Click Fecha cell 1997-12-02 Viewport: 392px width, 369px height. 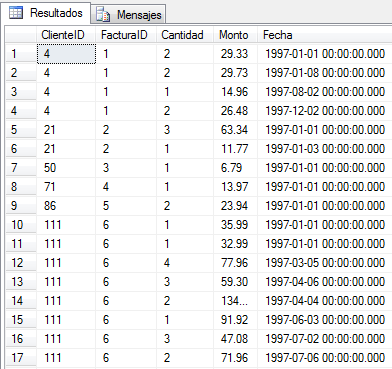tap(325, 111)
